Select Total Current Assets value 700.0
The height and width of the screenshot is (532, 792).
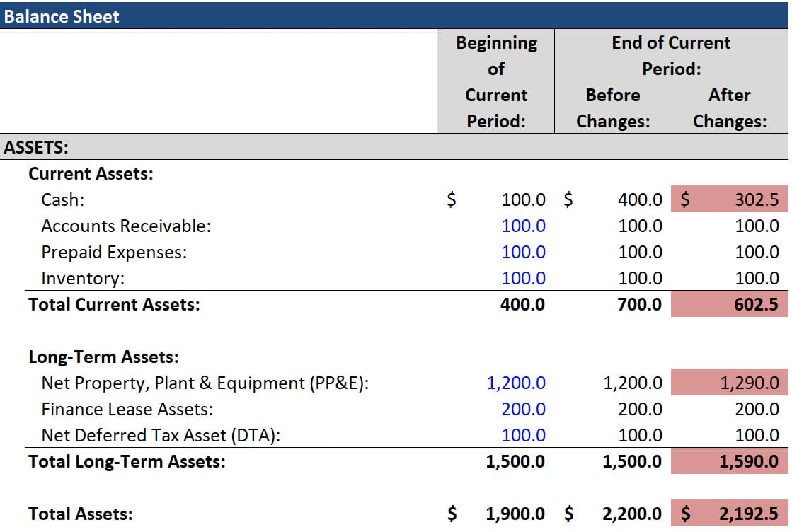(639, 304)
